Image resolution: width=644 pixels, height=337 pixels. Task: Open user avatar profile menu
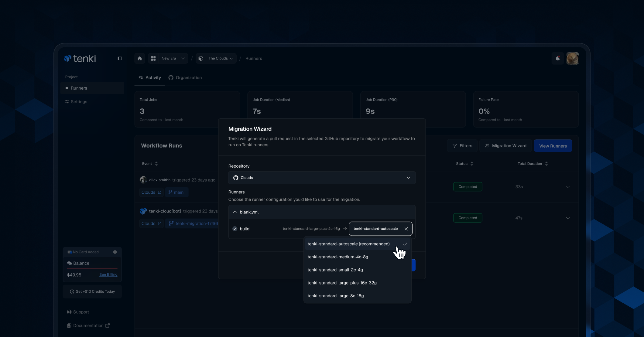pos(572,58)
